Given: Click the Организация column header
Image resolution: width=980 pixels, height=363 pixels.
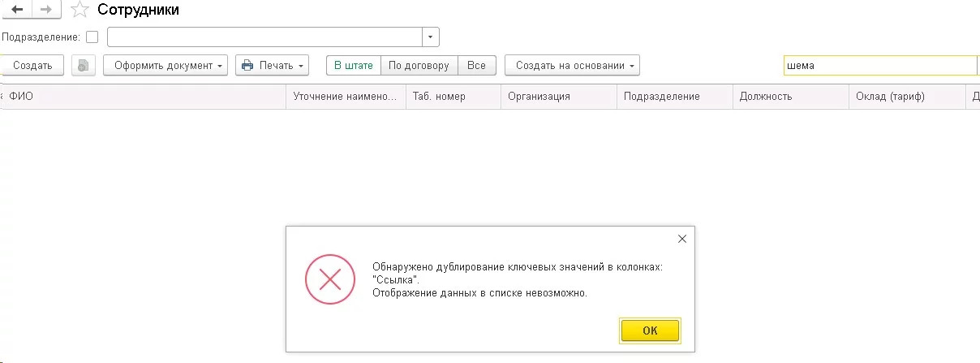Looking at the screenshot, I should [x=539, y=97].
